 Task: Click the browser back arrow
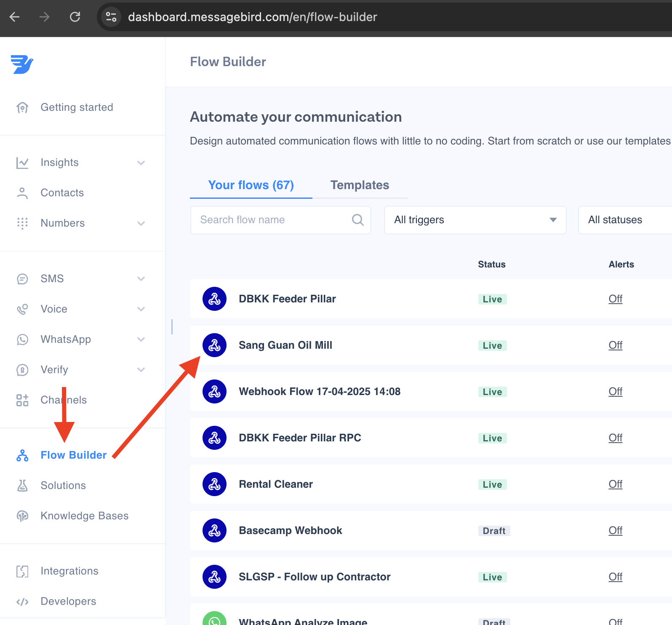15,17
